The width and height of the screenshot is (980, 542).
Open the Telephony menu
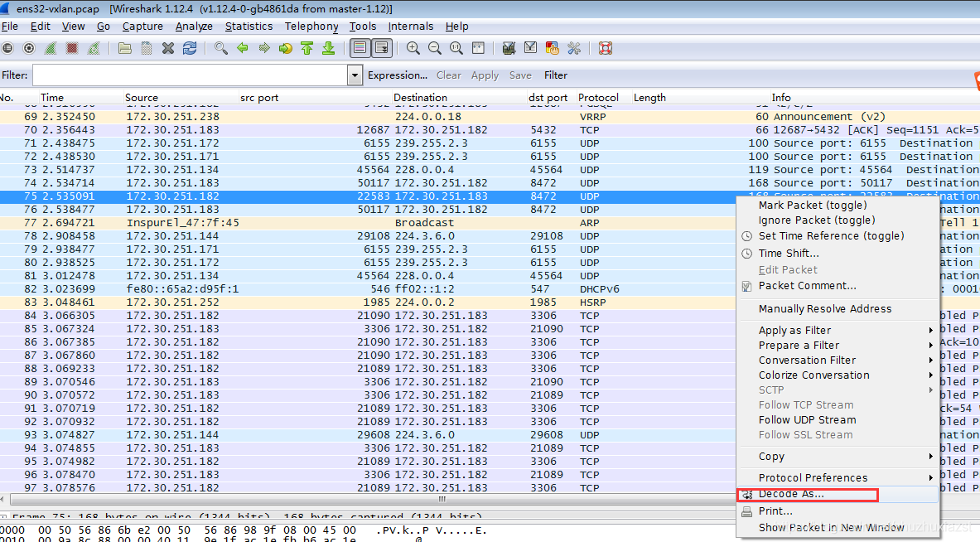coord(311,27)
